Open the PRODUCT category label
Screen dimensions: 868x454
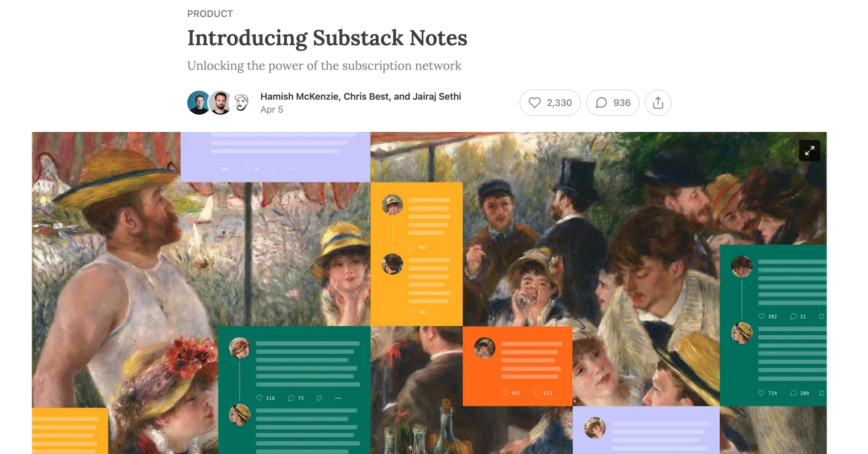210,14
